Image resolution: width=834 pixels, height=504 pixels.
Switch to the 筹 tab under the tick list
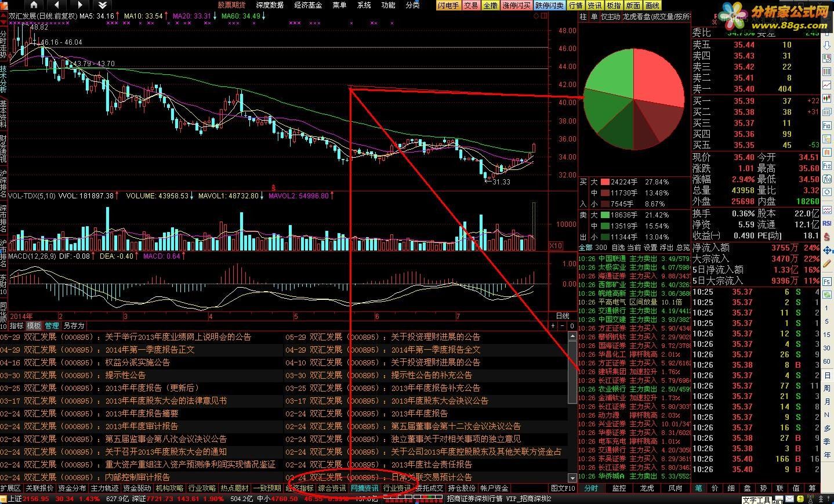coord(812,488)
